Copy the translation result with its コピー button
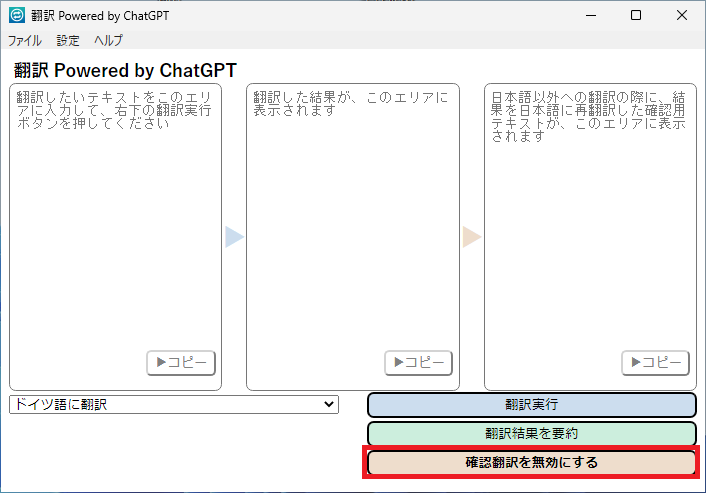The height and width of the screenshot is (493, 706). pos(418,362)
